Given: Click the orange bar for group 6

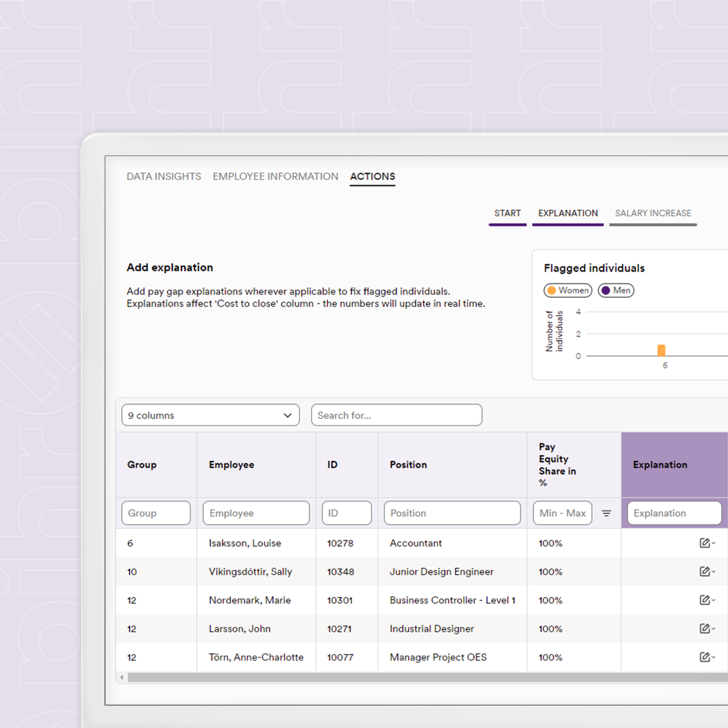Looking at the screenshot, I should click(661, 351).
